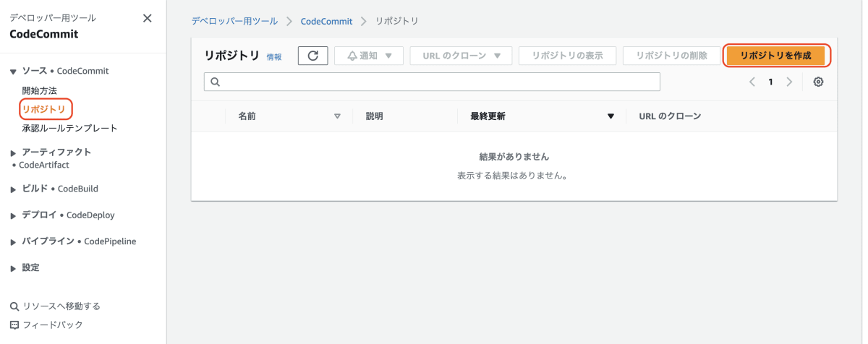Click リポジトリを作成 button
Screen dimensions: 868x344
(776, 56)
